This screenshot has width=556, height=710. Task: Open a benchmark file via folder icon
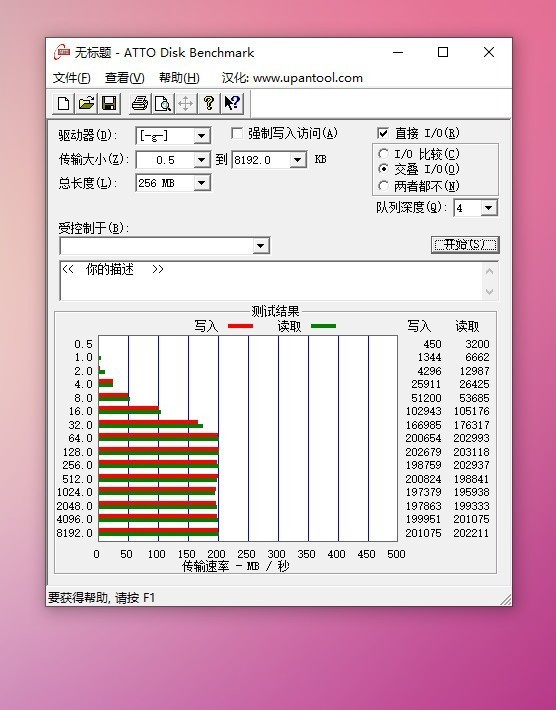[x=86, y=104]
